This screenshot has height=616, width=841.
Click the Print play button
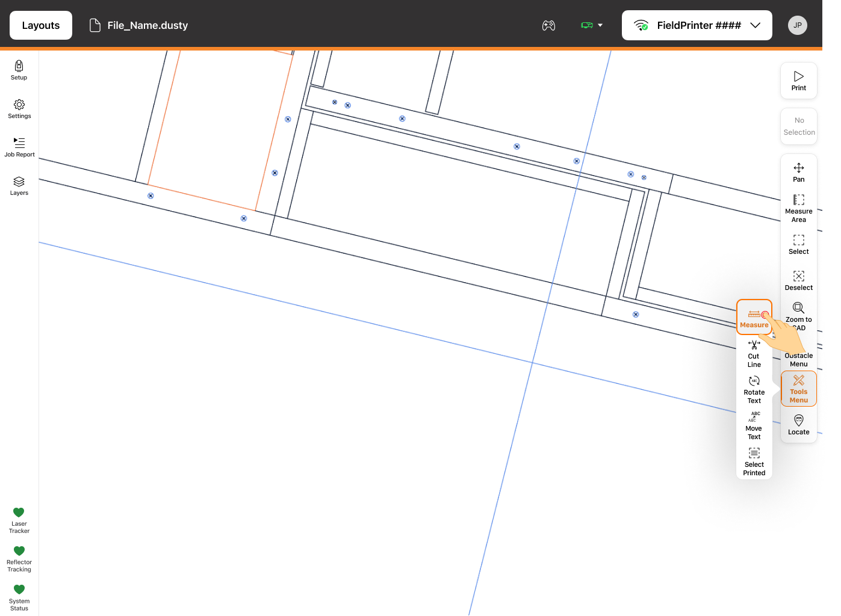[x=799, y=81]
